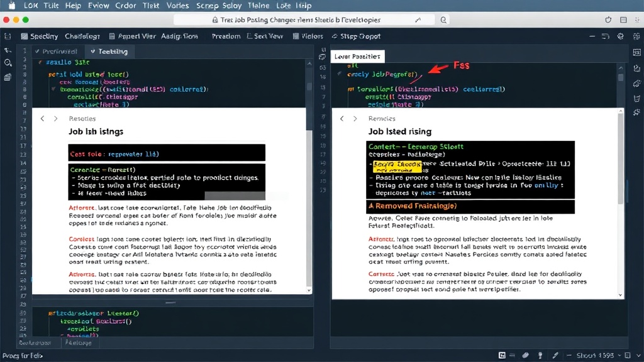Click the up arrow of the right code scrollbar
The height and width of the screenshot is (362, 644).
tap(621, 68)
